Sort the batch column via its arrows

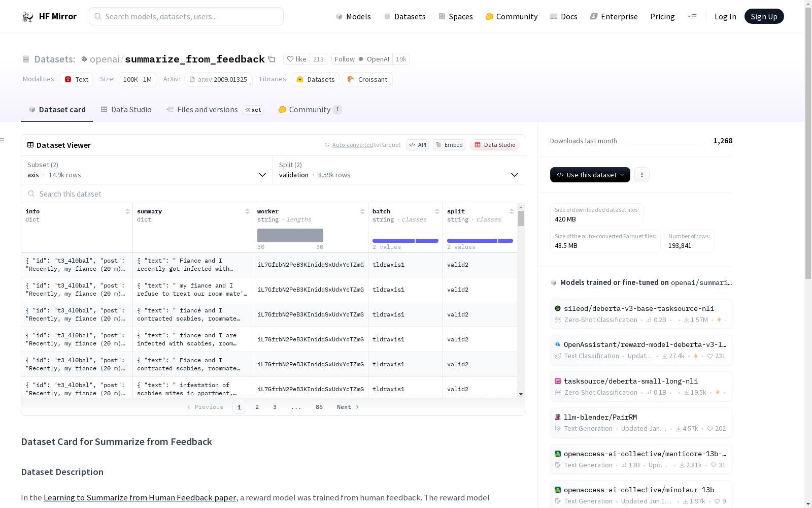[437, 211]
